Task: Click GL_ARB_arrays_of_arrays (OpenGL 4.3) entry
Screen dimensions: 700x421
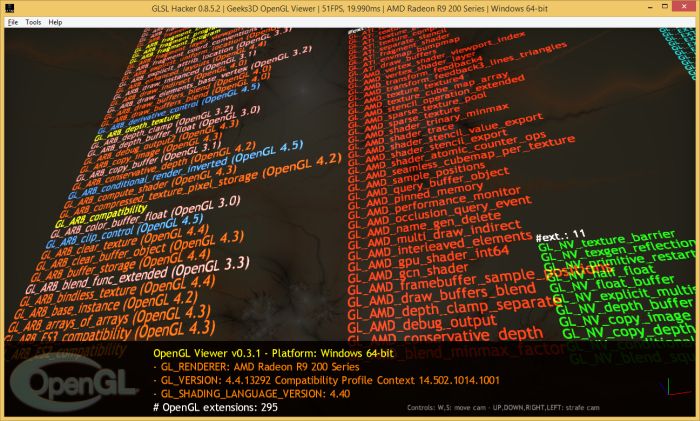Action: 110,320
